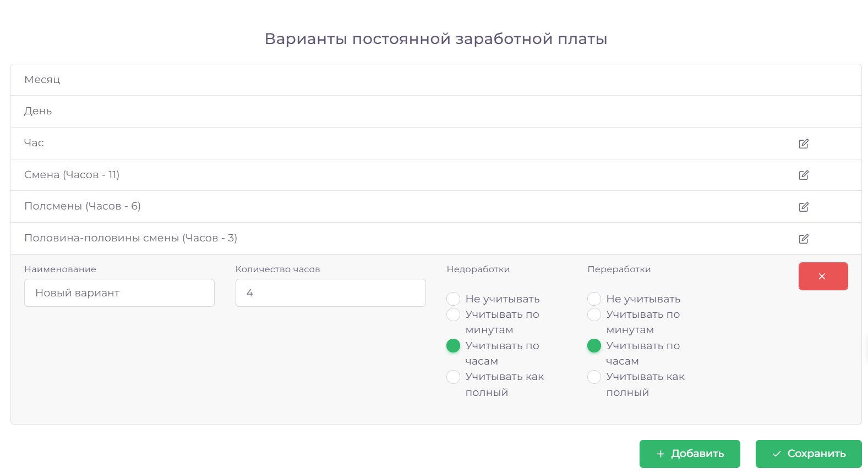The width and height of the screenshot is (868, 474).
Task: Select the День row
Action: tap(436, 112)
